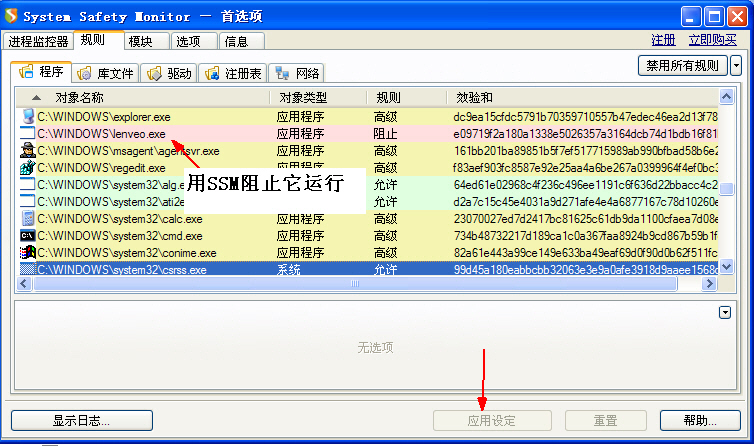This screenshot has width=754, height=446.
Task: Click the 注册 link
Action: point(663,40)
